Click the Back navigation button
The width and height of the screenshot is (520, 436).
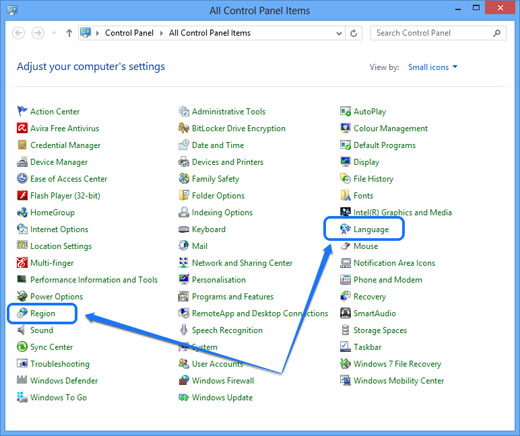19,33
